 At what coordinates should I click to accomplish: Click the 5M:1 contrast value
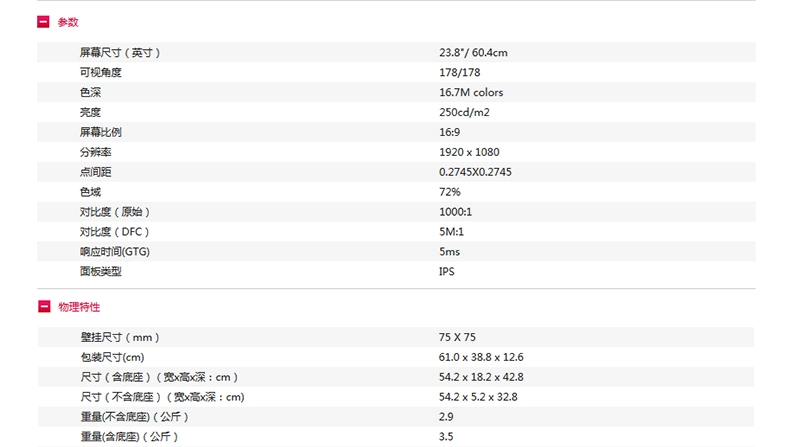451,232
